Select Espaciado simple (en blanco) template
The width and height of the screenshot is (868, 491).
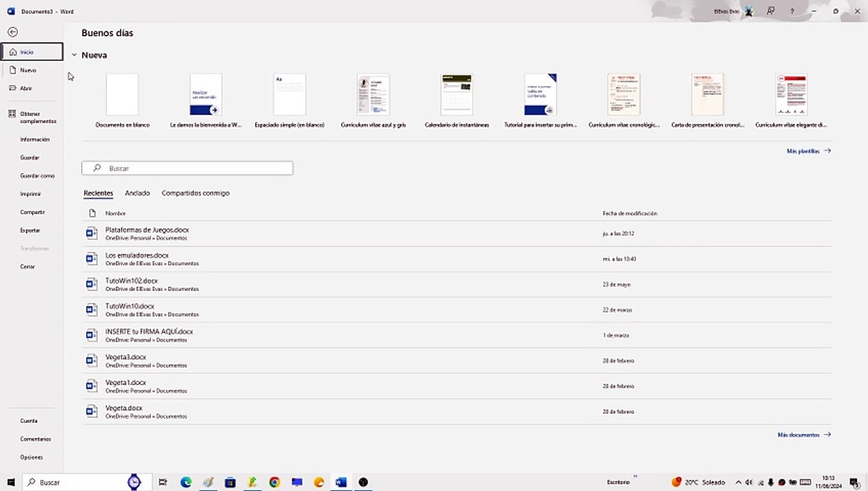tap(289, 101)
